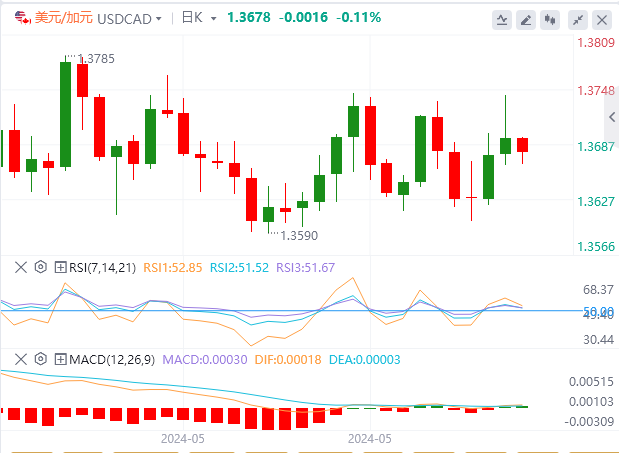Click the 1.3590 low price label

point(299,236)
